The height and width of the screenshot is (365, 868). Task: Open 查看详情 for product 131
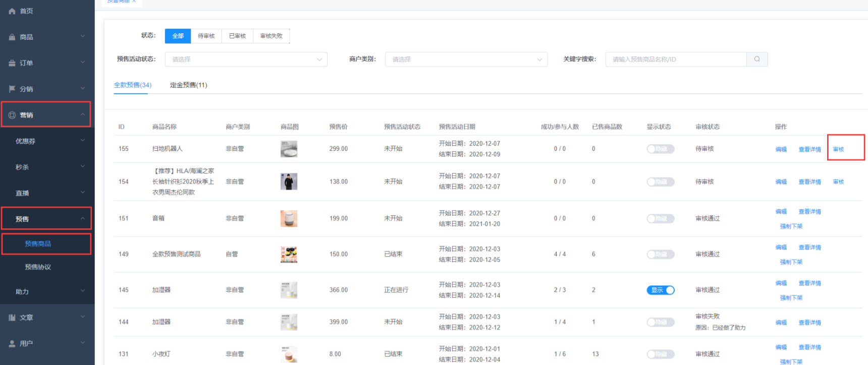(810, 347)
